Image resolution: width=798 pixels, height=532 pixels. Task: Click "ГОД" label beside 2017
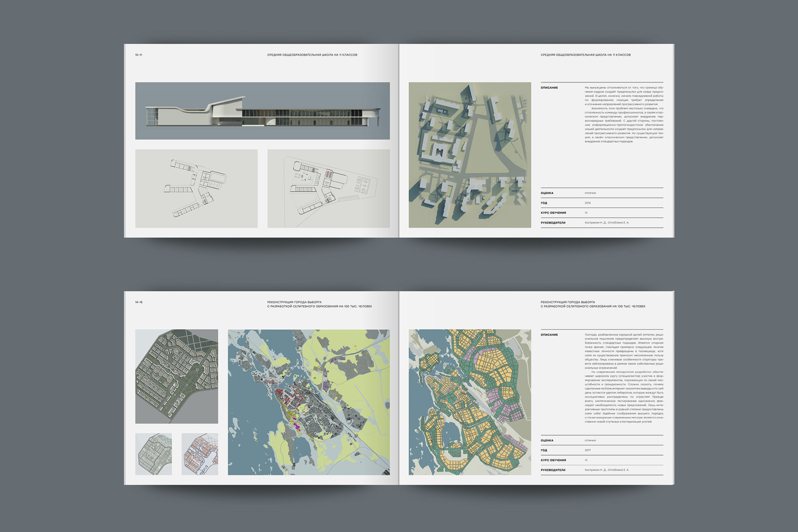coord(543,450)
